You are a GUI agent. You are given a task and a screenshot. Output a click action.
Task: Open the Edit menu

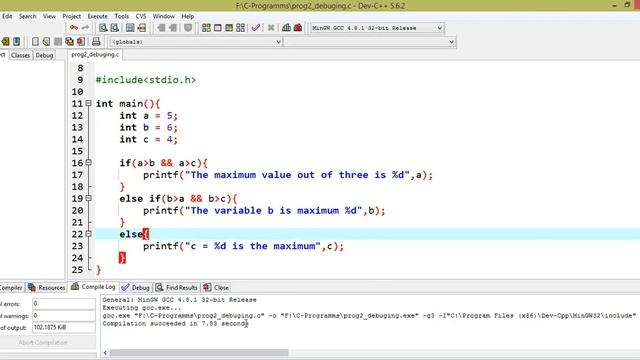(x=7, y=16)
